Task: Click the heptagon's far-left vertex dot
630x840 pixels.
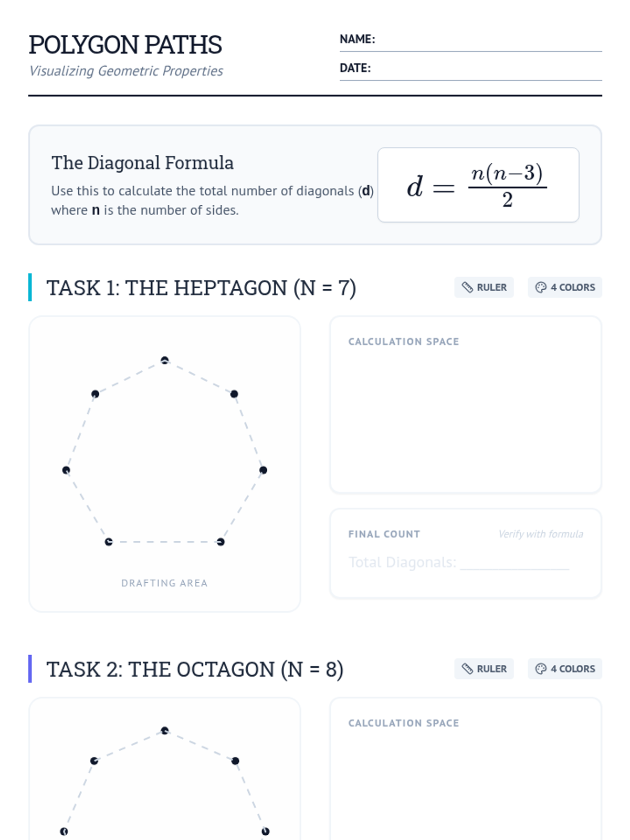Action: click(66, 470)
